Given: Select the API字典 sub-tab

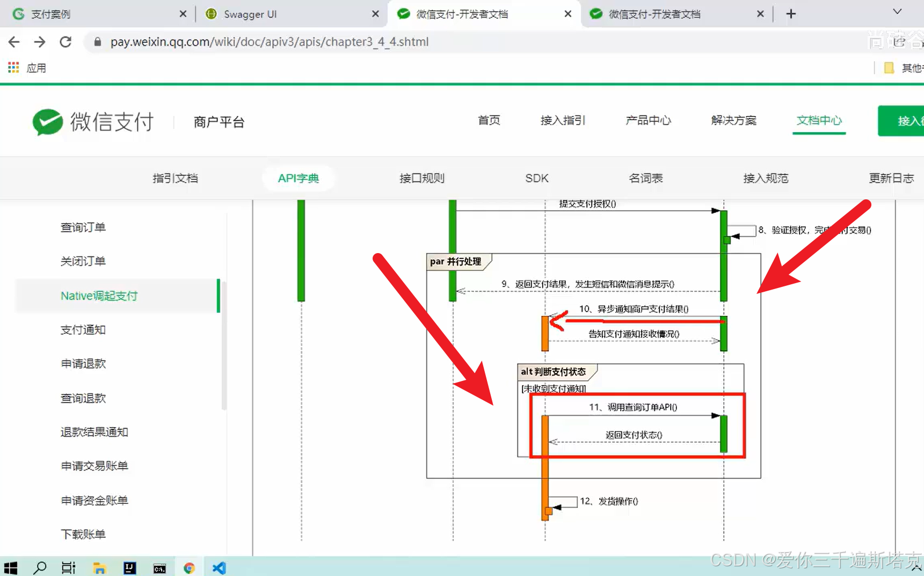Looking at the screenshot, I should (x=299, y=178).
